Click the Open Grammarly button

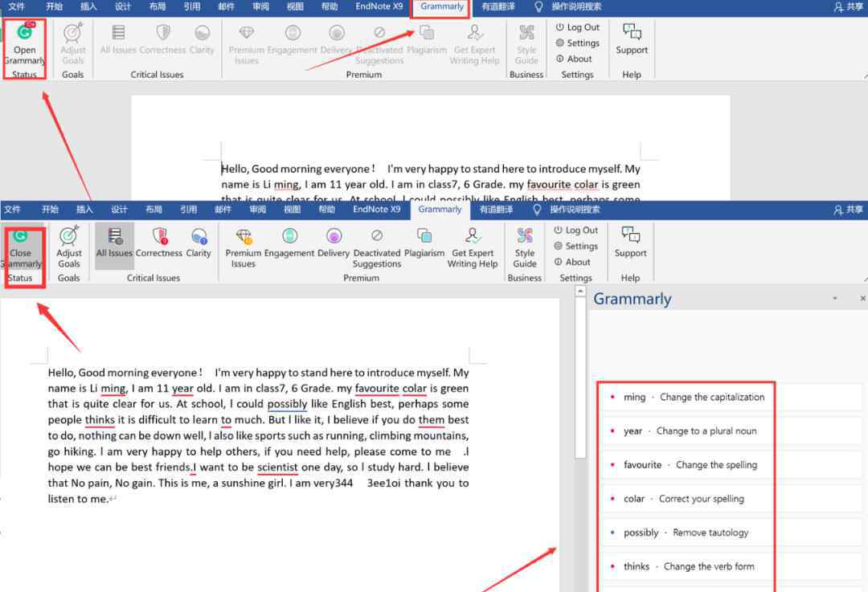[x=24, y=44]
